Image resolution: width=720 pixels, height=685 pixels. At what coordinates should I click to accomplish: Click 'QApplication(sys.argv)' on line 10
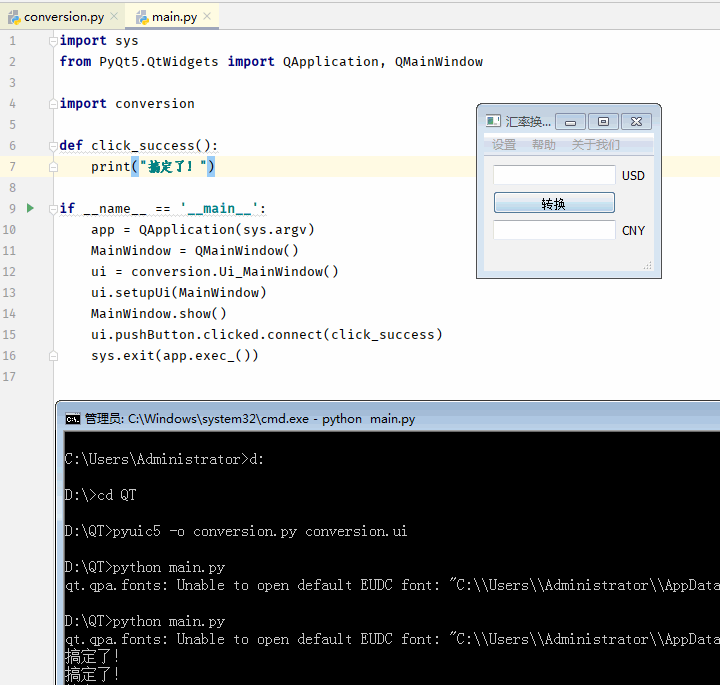pyautogui.click(x=227, y=230)
